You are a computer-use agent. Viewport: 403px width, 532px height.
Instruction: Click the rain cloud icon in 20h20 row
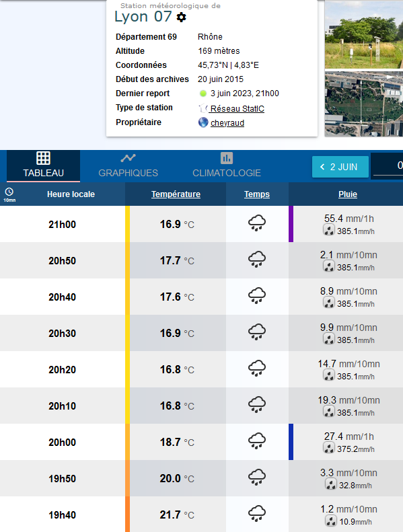257,368
